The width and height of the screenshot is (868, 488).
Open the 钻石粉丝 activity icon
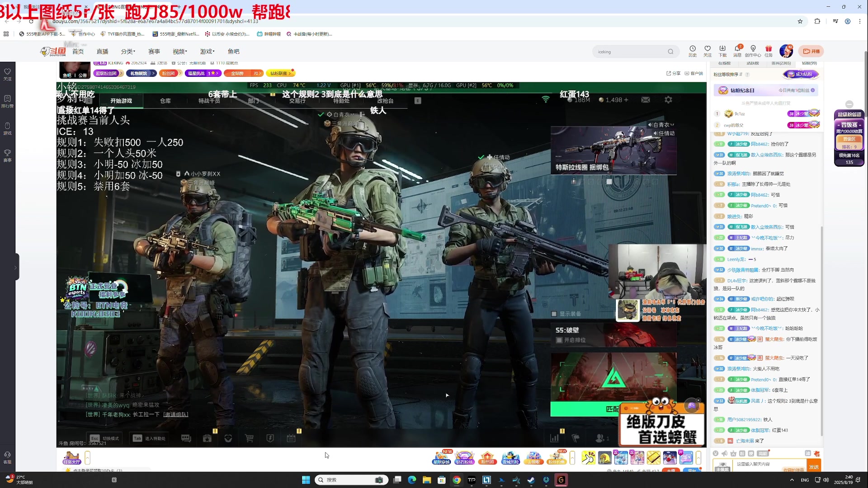464,458
